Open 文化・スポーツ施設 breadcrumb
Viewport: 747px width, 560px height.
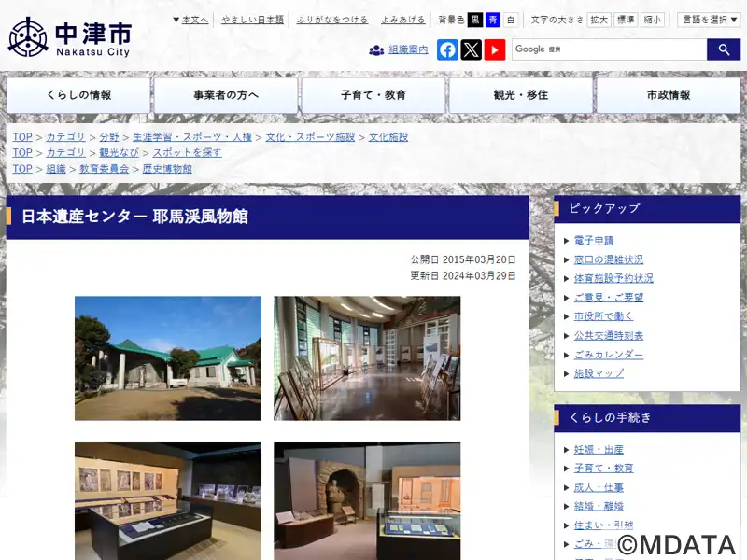coord(310,137)
